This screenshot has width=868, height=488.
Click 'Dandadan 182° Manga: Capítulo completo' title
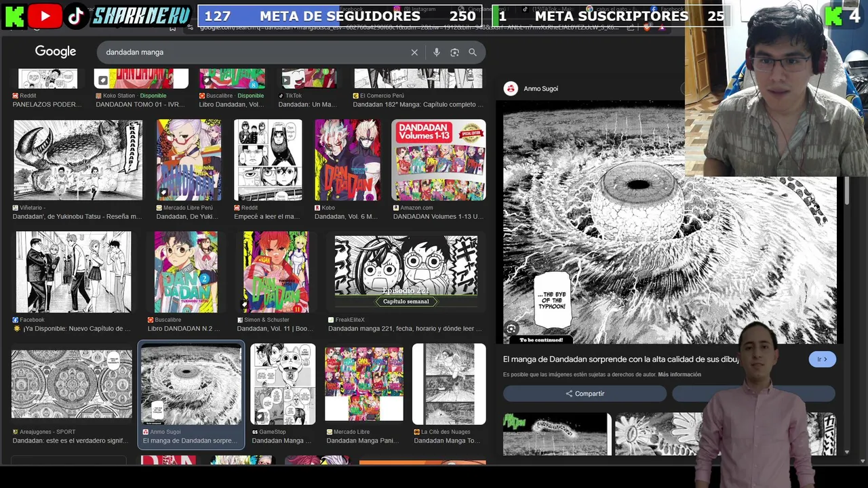[x=418, y=104]
